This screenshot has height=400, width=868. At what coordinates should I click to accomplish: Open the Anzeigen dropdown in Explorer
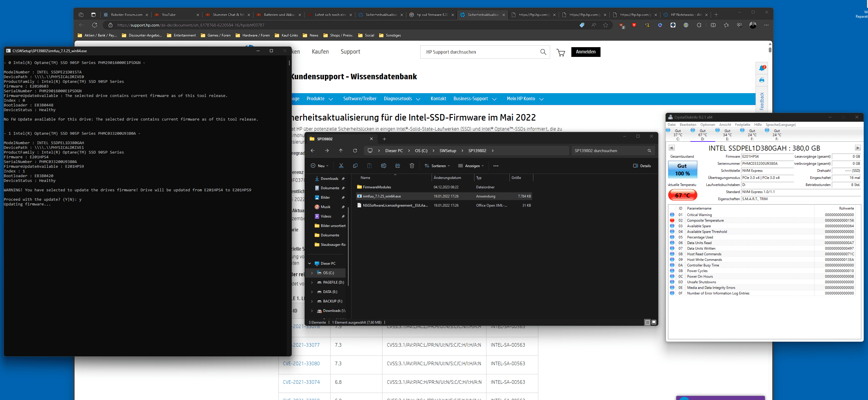471,166
